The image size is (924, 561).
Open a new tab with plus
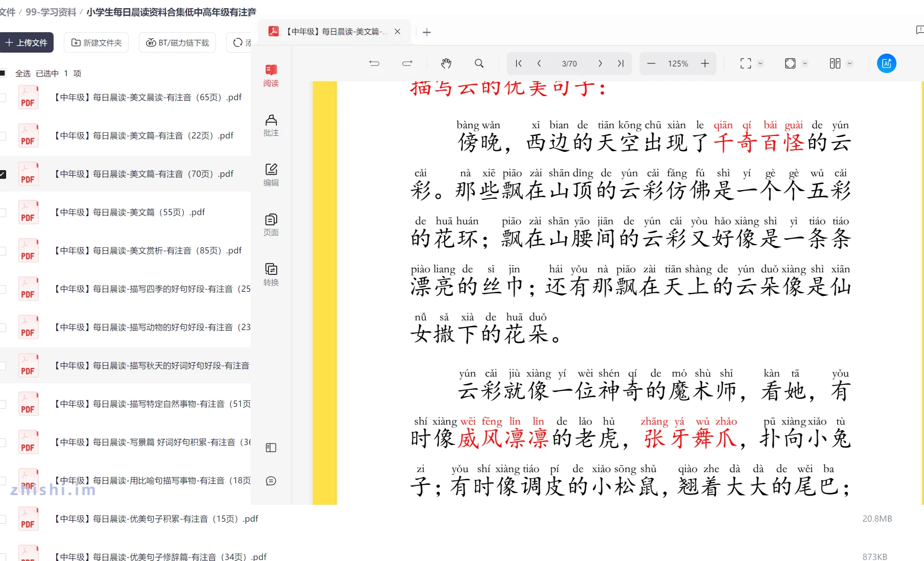tap(427, 32)
